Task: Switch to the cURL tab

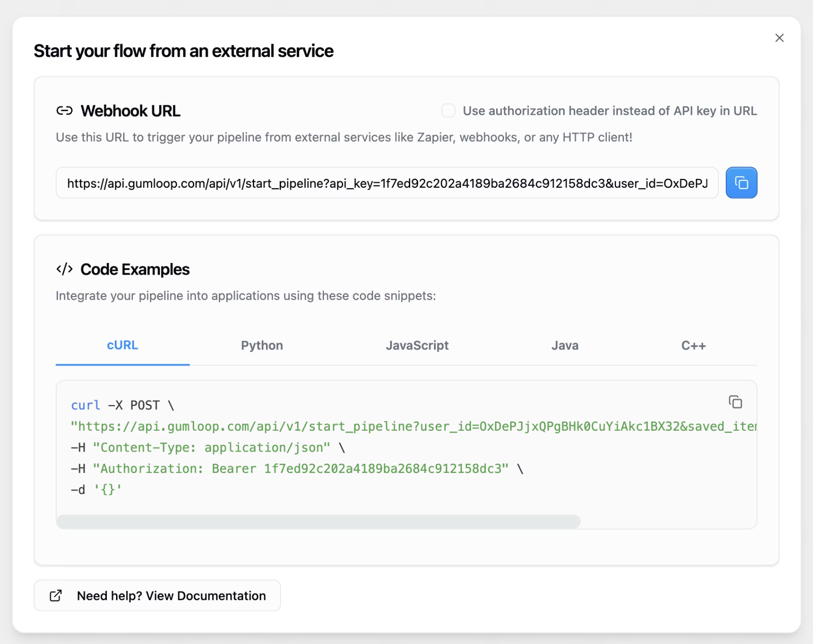Action: coord(123,346)
